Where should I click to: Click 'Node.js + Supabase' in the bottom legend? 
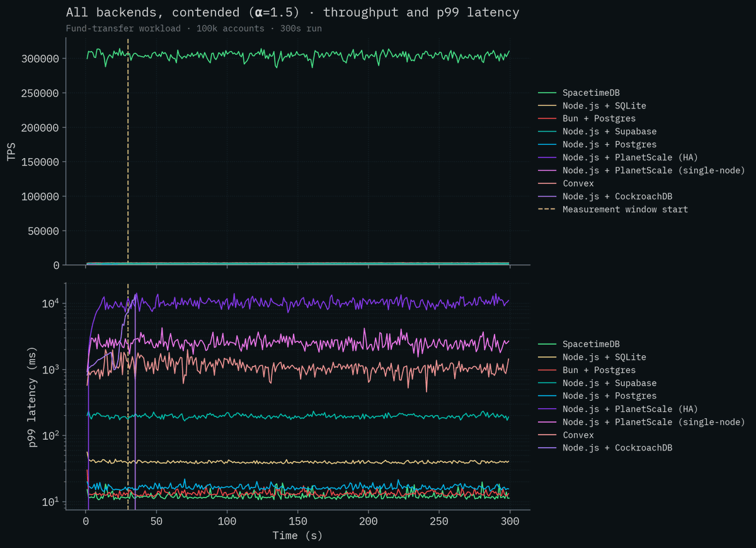(609, 383)
